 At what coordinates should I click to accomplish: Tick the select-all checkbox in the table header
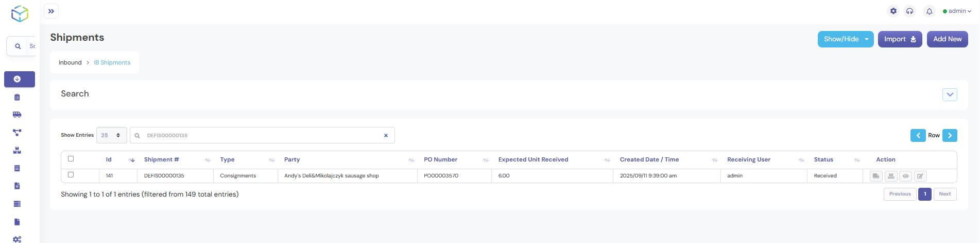click(x=71, y=159)
